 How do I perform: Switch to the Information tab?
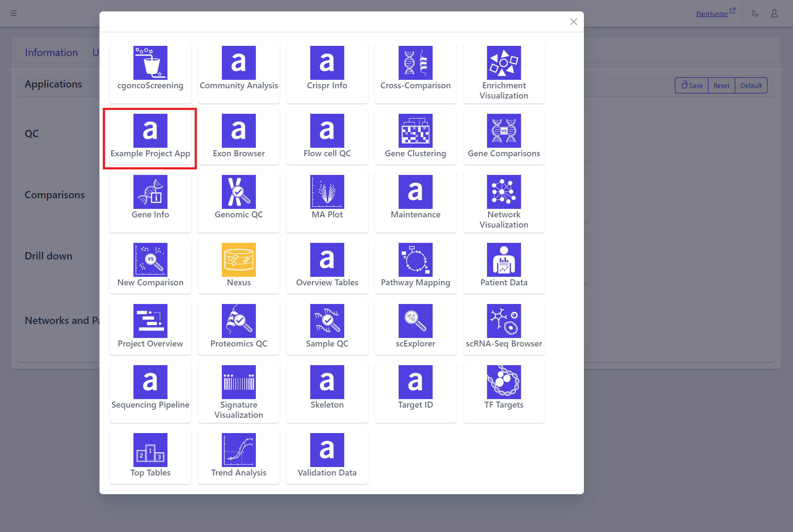pyautogui.click(x=51, y=53)
